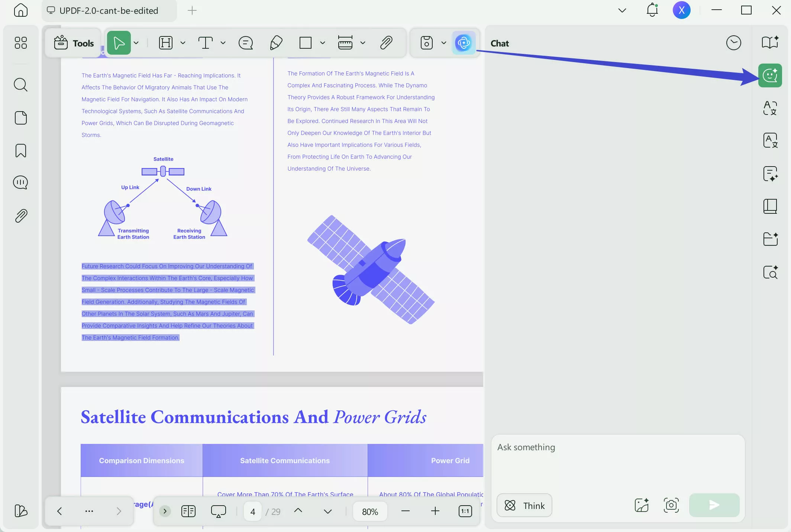791x532 pixels.
Task: Toggle the green AI chat mode button
Action: tap(770, 75)
